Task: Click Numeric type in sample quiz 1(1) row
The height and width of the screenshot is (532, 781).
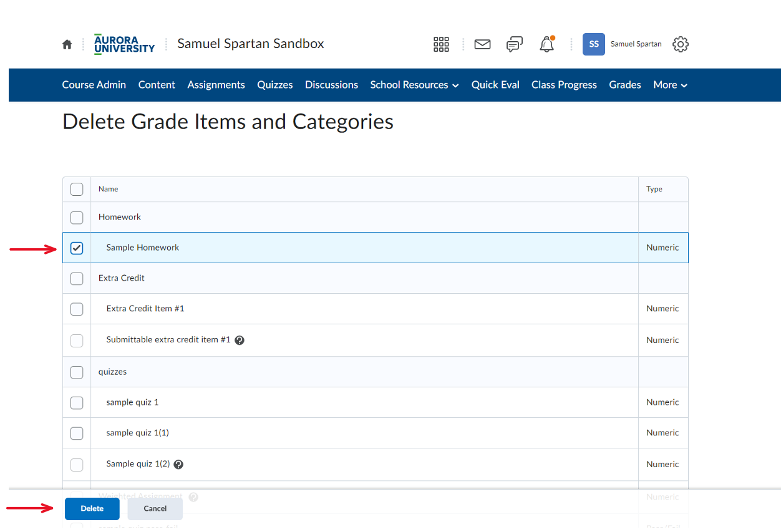Action: point(662,433)
